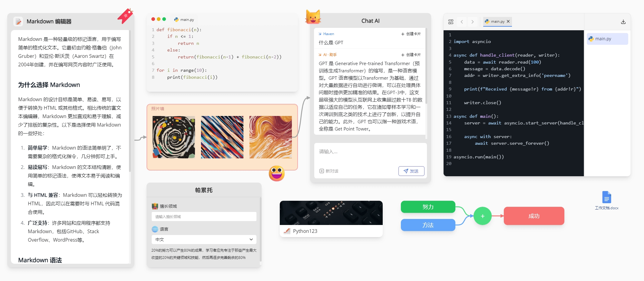Image resolution: width=644 pixels, height=281 pixels.
Task: Click the download icon in the dark code editor
Action: (623, 21)
